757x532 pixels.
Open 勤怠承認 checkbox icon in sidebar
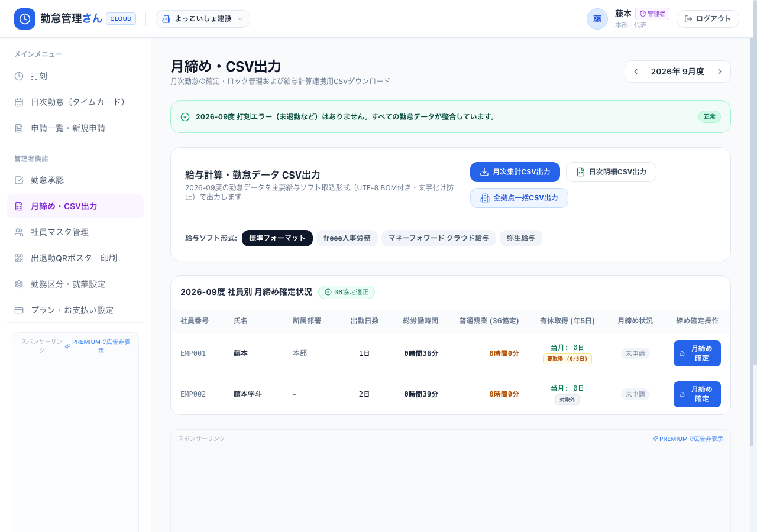coord(19,180)
